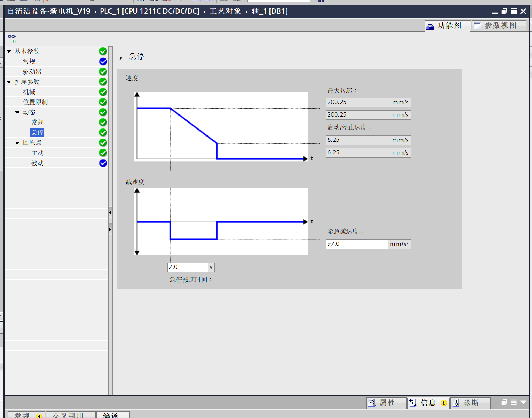Screen dimensions: 532x418
Task: Select 主动 under 回原点
Action: [x=37, y=153]
